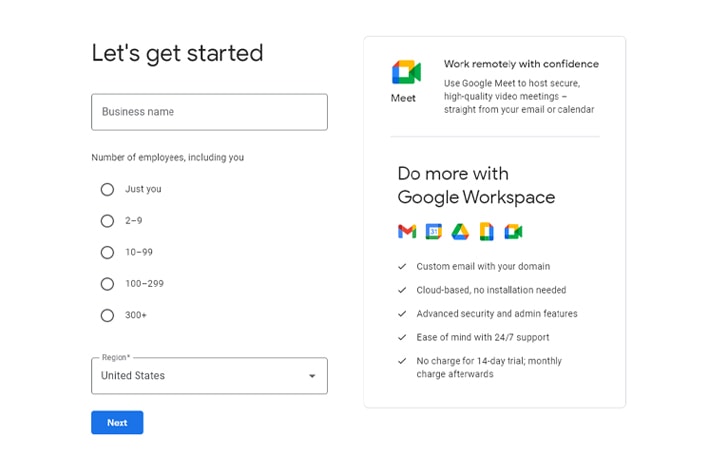Click the Google Calendar icon
The width and height of the screenshot is (725, 458).
[434, 231]
